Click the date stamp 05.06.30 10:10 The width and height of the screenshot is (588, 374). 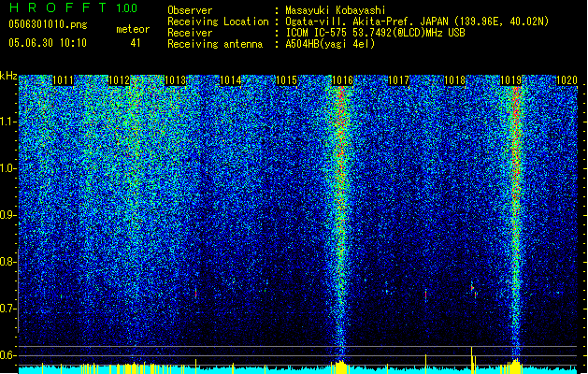tap(48, 42)
